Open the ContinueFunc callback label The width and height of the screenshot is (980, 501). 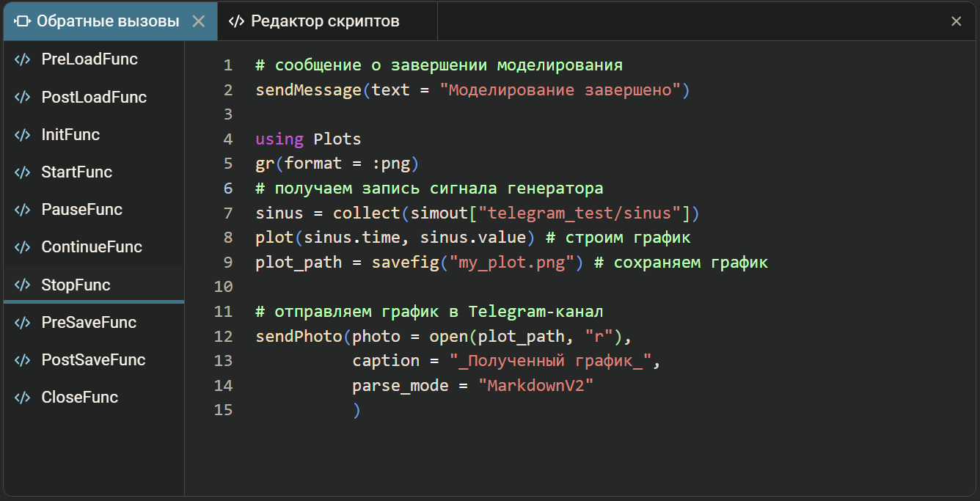coord(92,247)
